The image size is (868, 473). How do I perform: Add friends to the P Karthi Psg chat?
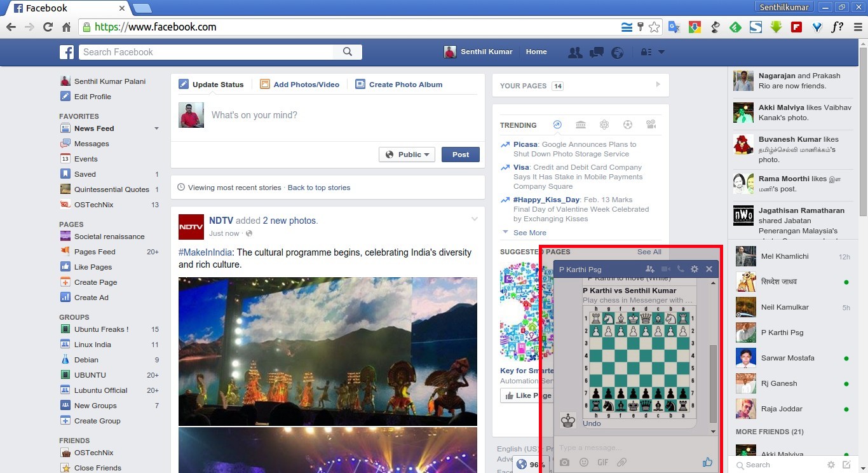649,269
